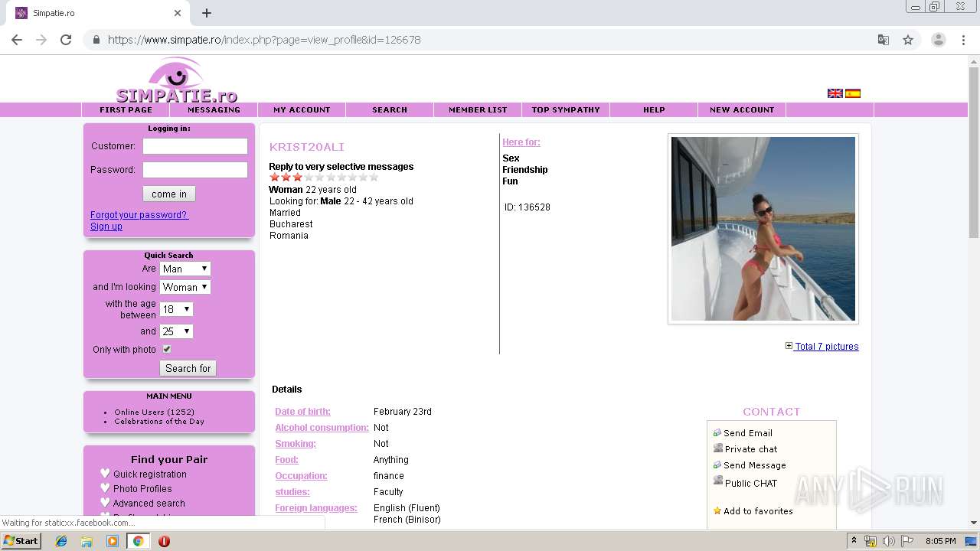980x551 pixels.
Task: Click the Search for button
Action: pyautogui.click(x=188, y=368)
